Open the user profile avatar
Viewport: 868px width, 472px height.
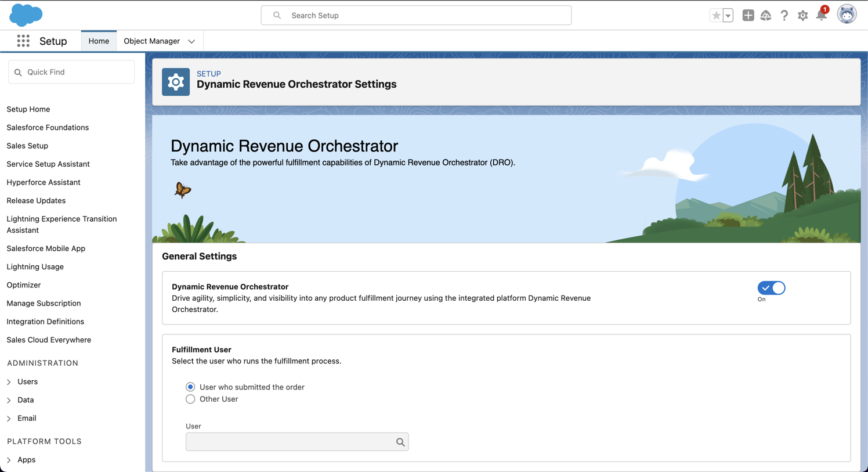pos(847,15)
